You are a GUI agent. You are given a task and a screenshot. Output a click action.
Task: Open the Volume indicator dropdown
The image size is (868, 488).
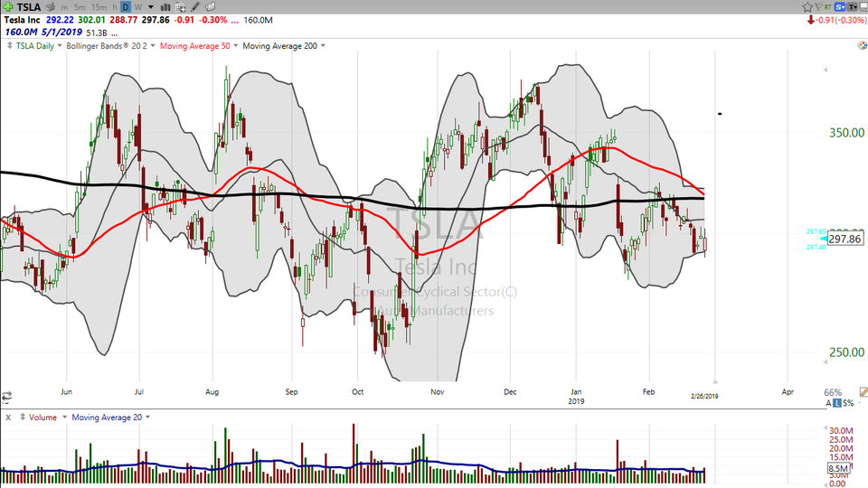pyautogui.click(x=64, y=418)
